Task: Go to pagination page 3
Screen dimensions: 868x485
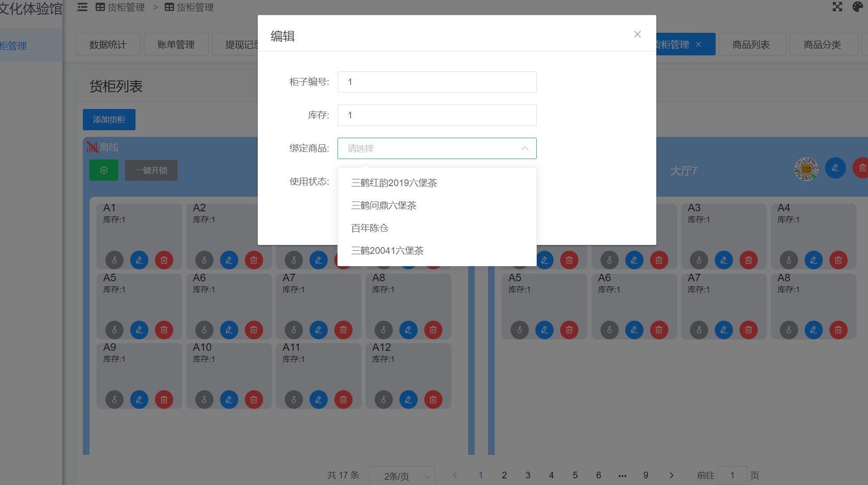Action: coord(528,475)
